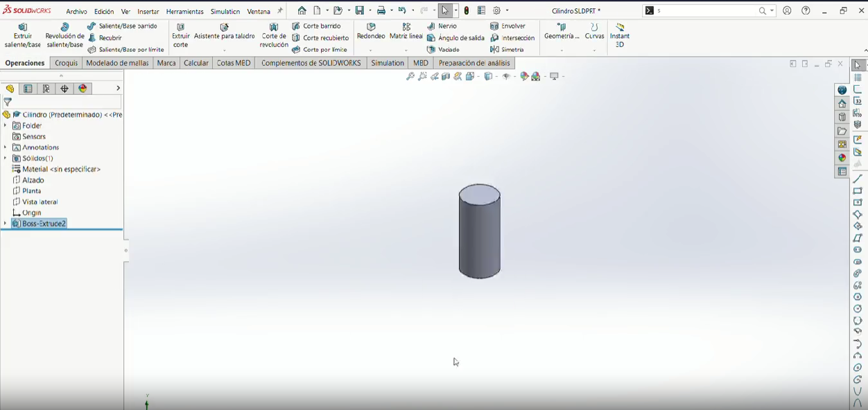
Task: Open Options gear icon
Action: point(497,11)
